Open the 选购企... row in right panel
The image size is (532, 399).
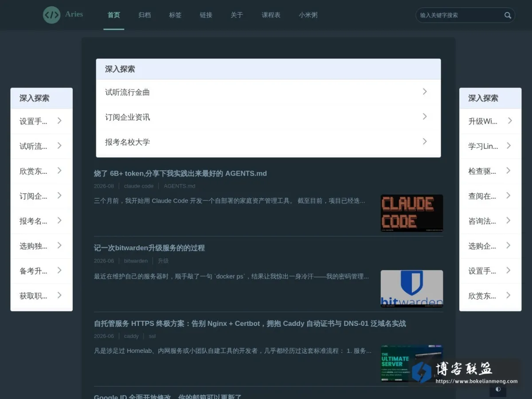490,246
